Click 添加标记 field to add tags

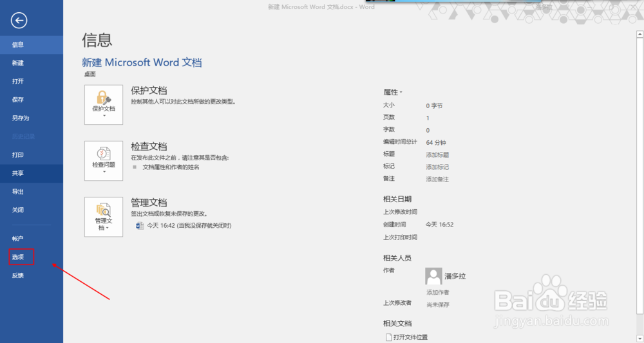pyautogui.click(x=437, y=167)
